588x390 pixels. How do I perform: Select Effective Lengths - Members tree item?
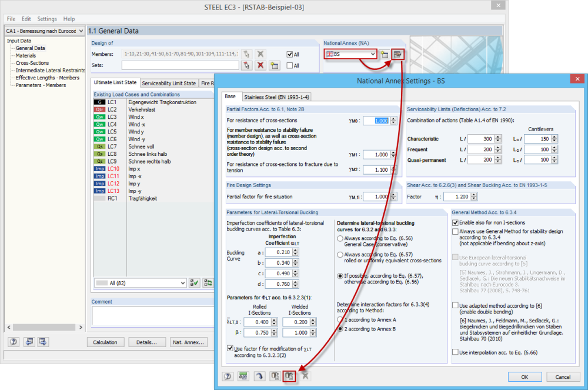pos(48,78)
